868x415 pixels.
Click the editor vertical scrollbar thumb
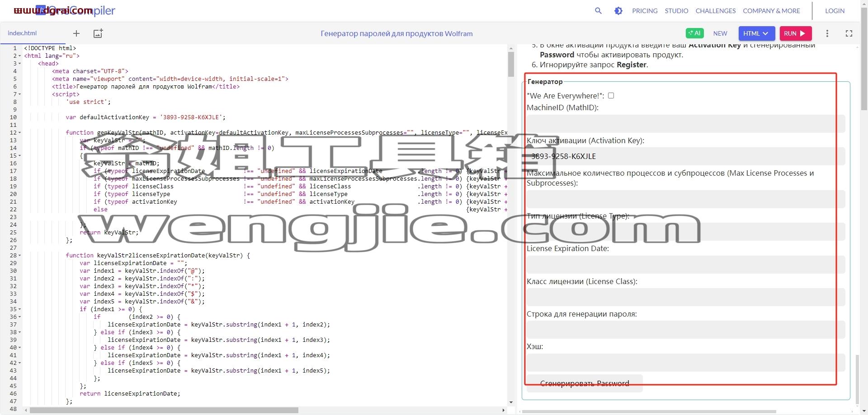click(x=511, y=64)
